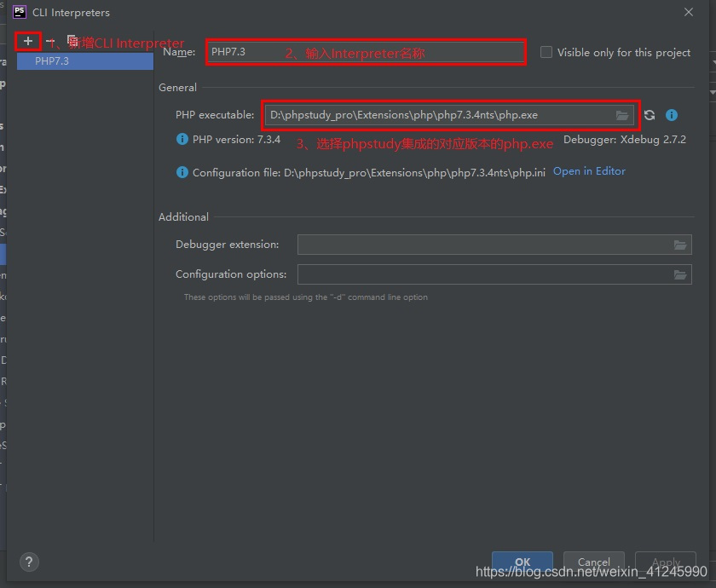716x588 pixels.
Task: Open the Configuration options folder icon
Action: (x=679, y=274)
